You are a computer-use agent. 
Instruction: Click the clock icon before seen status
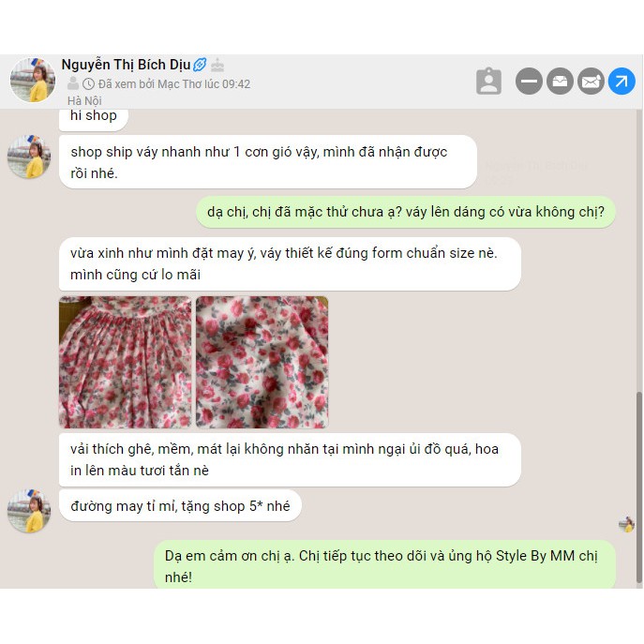(88, 83)
